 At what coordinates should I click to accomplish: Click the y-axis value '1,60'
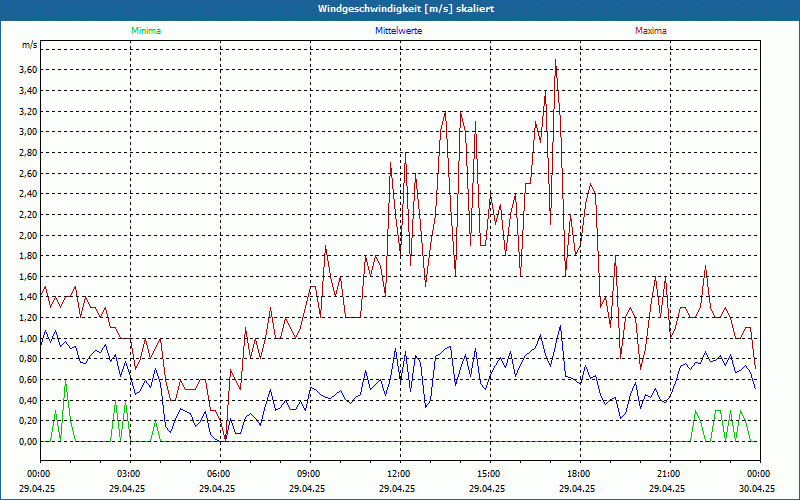(28, 277)
